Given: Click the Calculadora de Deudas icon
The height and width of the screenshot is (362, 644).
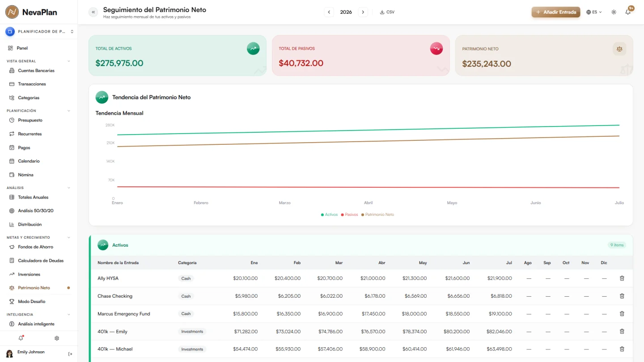Looking at the screenshot, I should pos(12,261).
